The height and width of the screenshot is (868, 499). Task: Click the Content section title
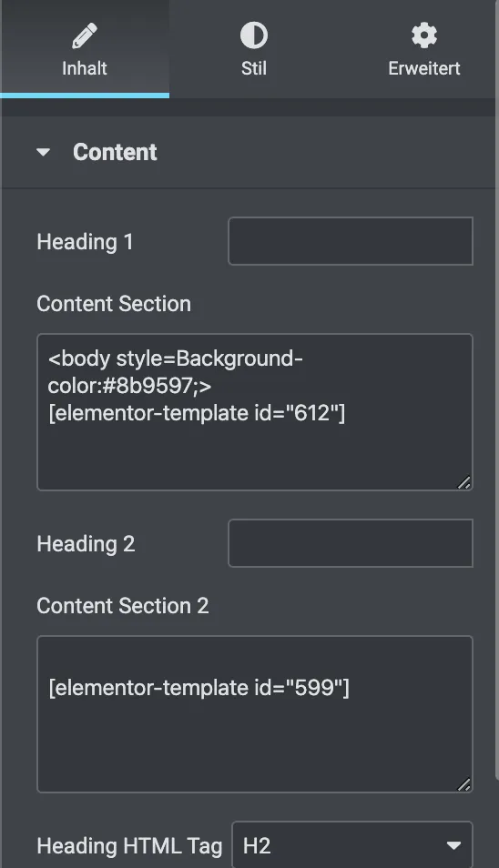pyautogui.click(x=116, y=152)
